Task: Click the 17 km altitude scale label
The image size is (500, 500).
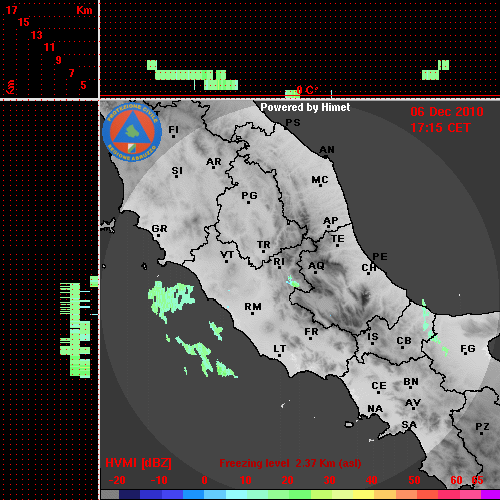Action: coord(12,10)
